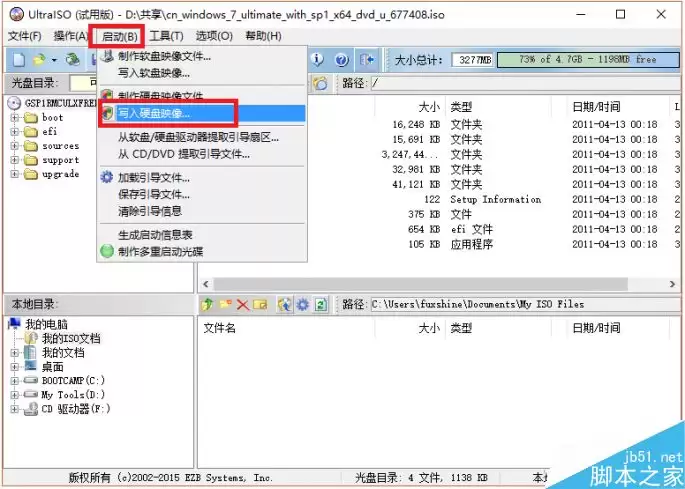Viewport: 685px width, 489px height.
Task: Click the gear icon beside 加载引导文件
Action: (x=107, y=178)
